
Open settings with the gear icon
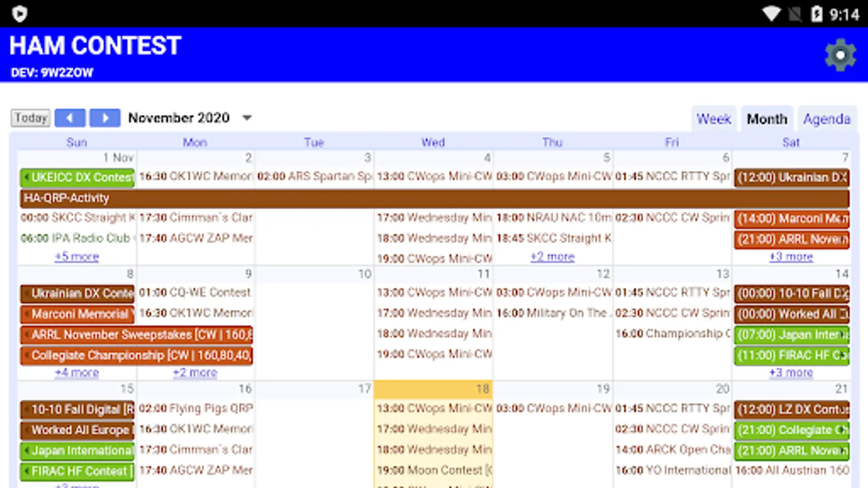coord(840,55)
